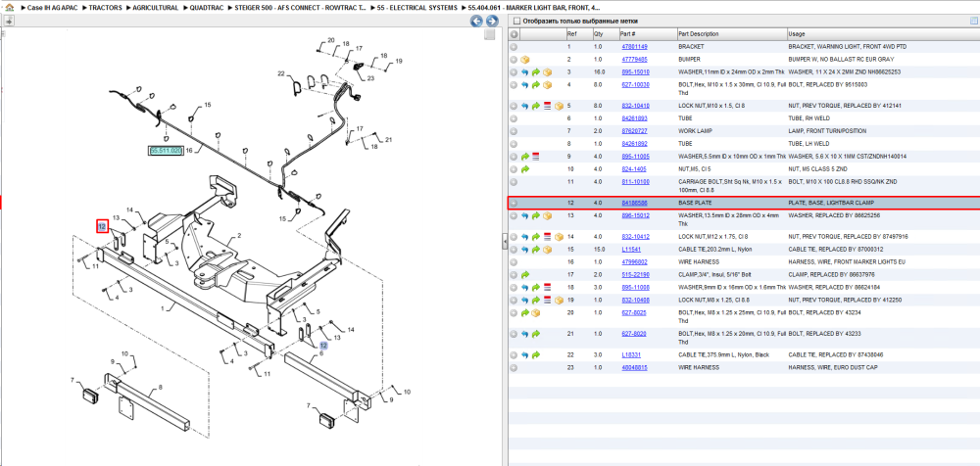Open part number 811-10100 link
This screenshot has width=980, height=466.
635,182
